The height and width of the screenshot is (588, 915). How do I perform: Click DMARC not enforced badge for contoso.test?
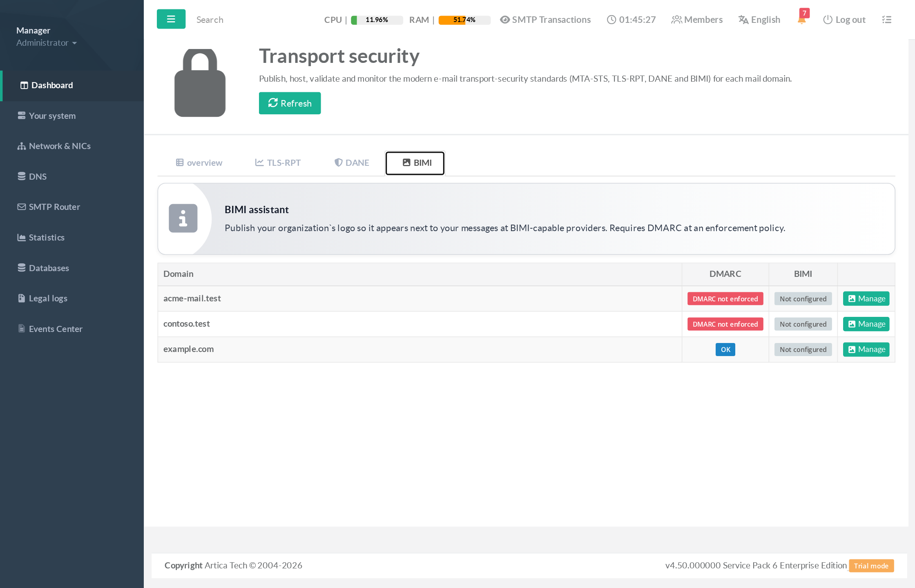(725, 324)
